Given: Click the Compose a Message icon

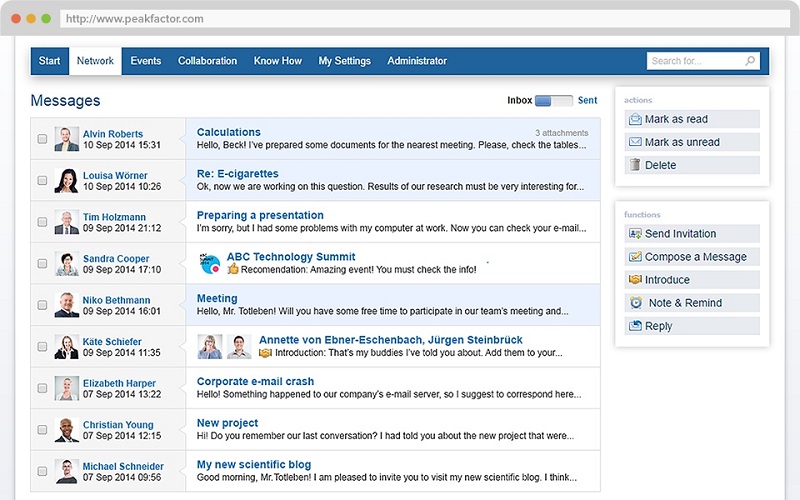Looking at the screenshot, I should pyautogui.click(x=635, y=256).
